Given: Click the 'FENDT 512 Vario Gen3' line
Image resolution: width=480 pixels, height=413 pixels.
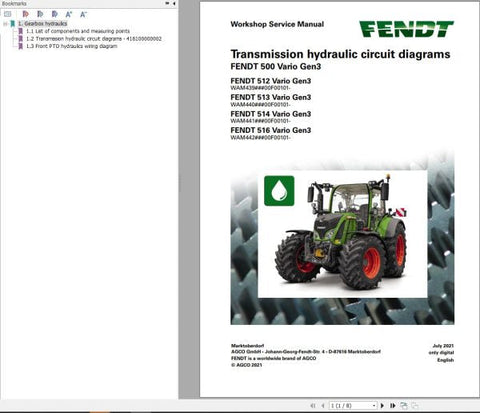Looking at the screenshot, I should 271,81.
